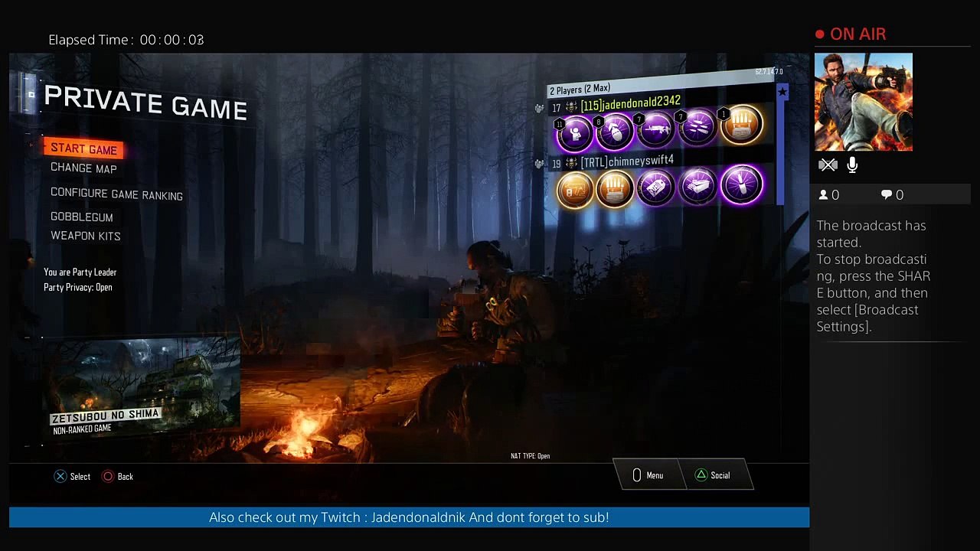Select chimneyswift4's ammo crate gobblegum
The image size is (980, 551).
[697, 186]
